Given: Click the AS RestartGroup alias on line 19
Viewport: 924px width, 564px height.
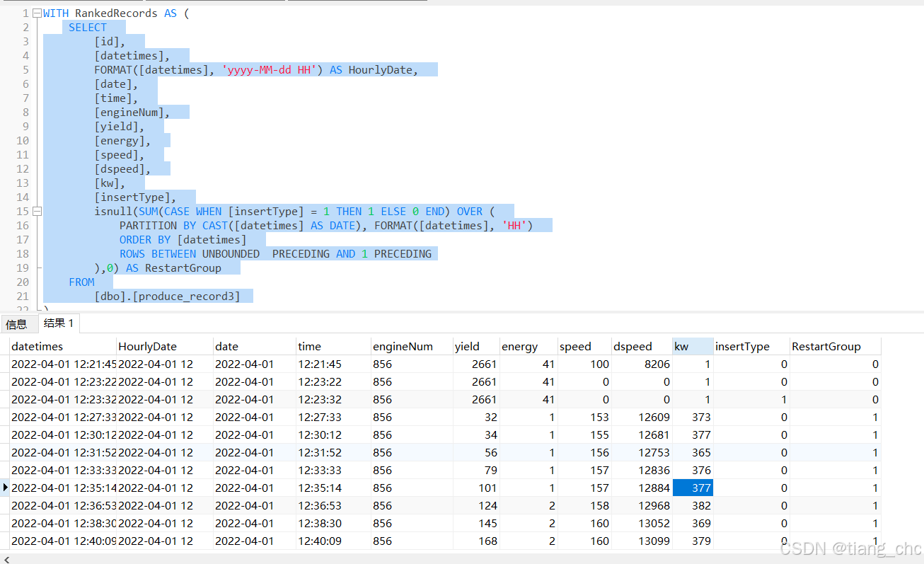Looking at the screenshot, I should (x=173, y=268).
